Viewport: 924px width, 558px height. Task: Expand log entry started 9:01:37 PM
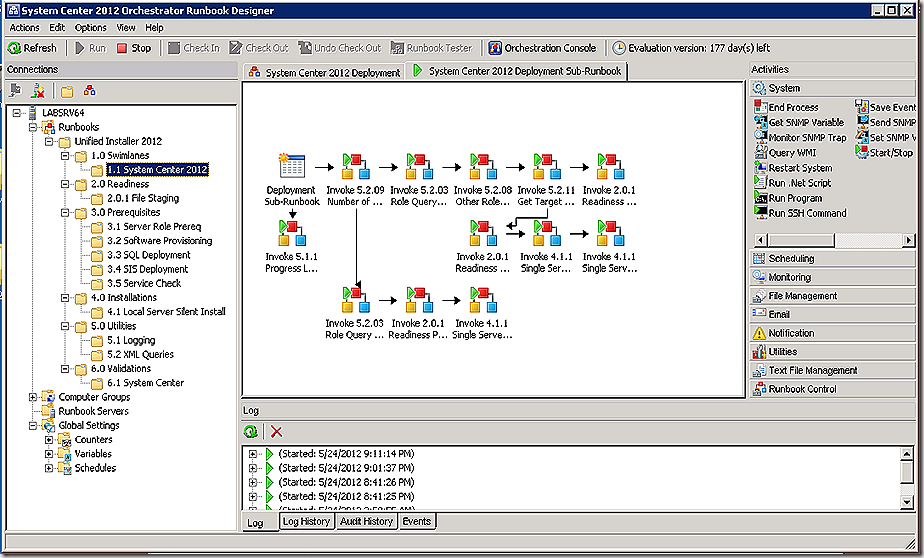[253, 468]
